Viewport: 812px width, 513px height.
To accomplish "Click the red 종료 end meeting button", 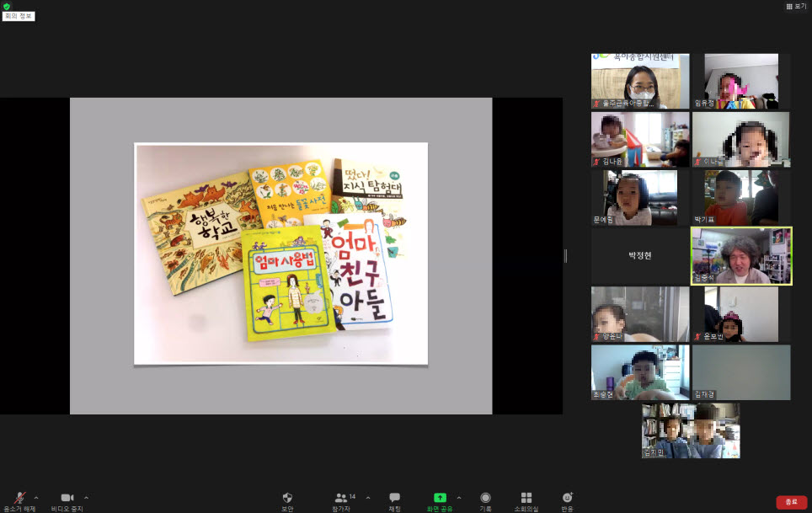I will coord(791,501).
